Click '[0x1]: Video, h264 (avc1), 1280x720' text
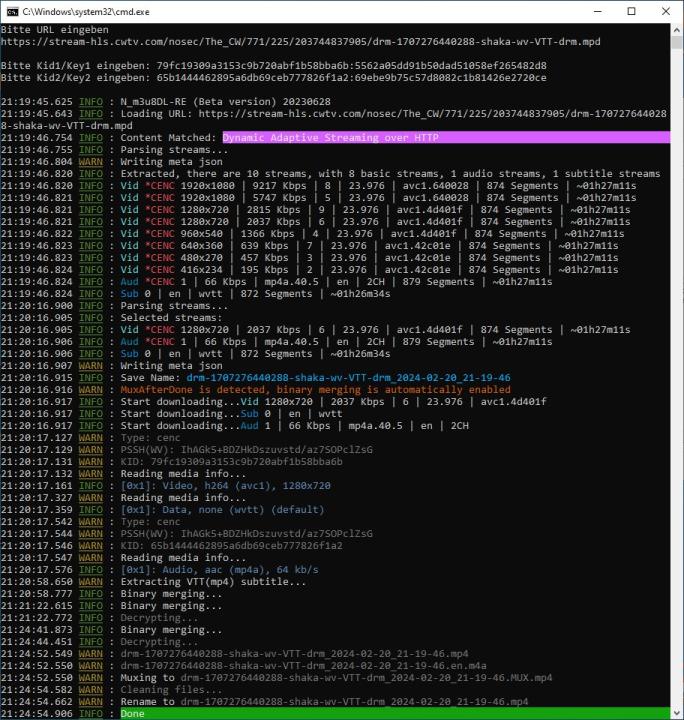 pyautogui.click(x=225, y=485)
